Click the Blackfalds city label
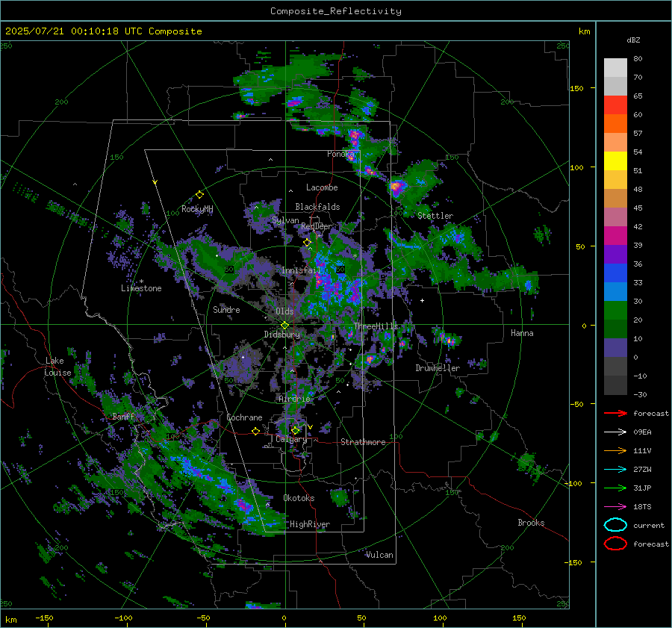The image size is (672, 628). click(317, 207)
